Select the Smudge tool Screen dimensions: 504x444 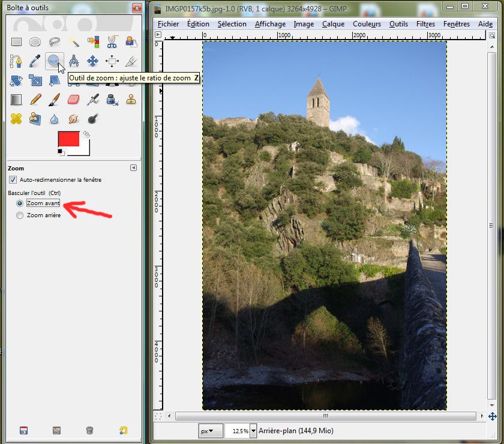coord(74,119)
